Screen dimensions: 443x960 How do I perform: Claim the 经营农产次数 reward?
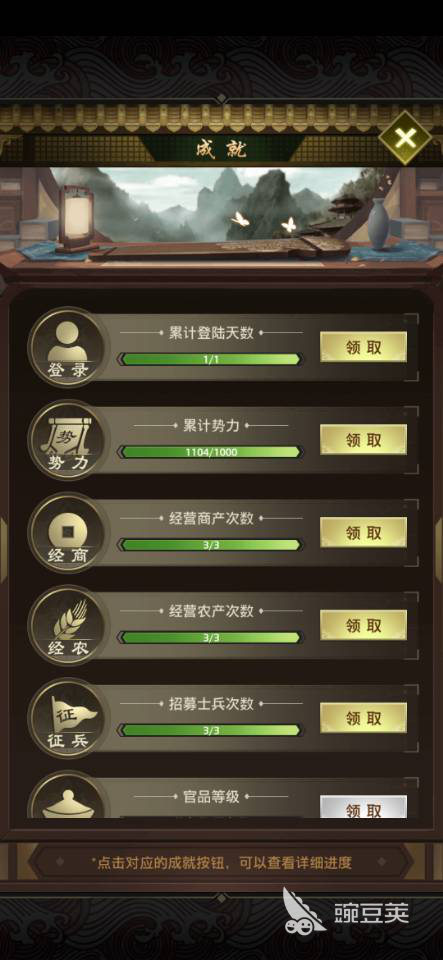click(x=363, y=626)
